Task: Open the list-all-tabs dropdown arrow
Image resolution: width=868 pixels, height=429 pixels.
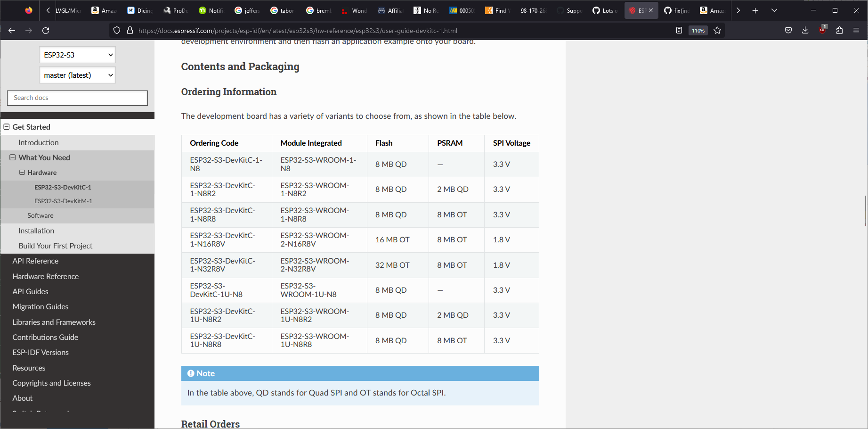Action: click(774, 10)
